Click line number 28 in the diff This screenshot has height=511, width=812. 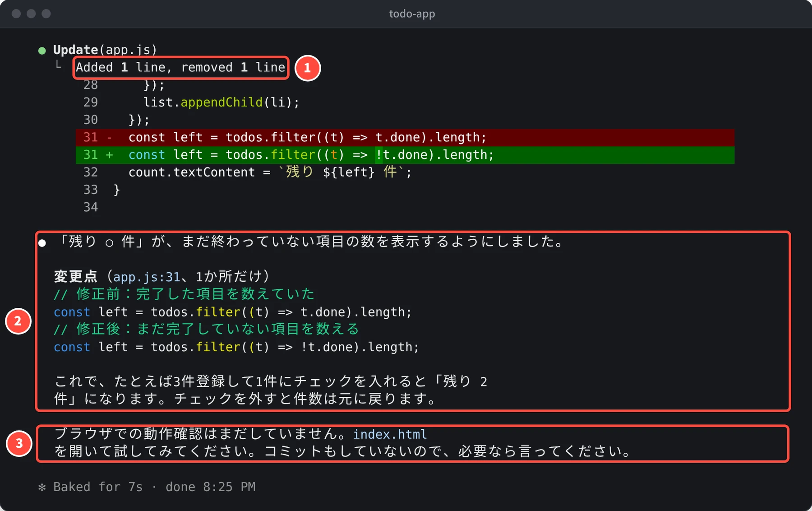90,85
